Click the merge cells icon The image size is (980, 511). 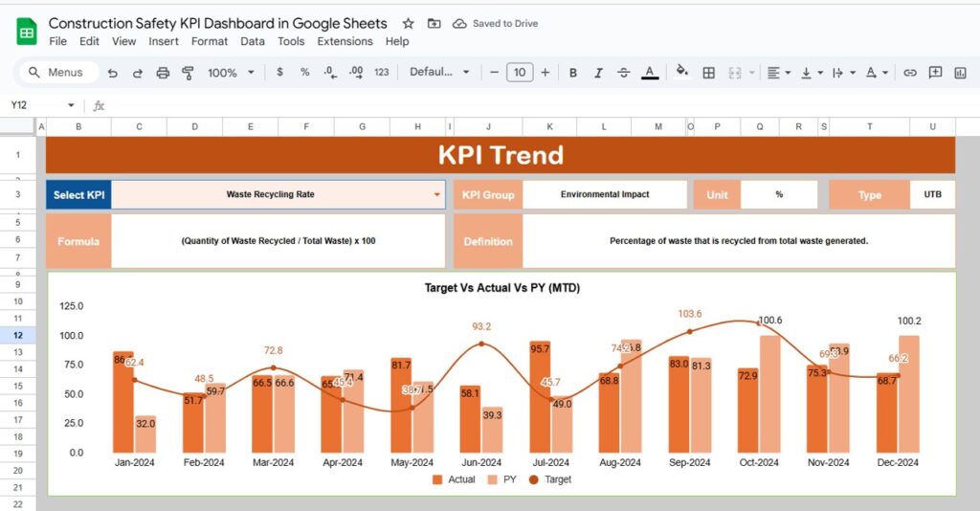pyautogui.click(x=735, y=73)
